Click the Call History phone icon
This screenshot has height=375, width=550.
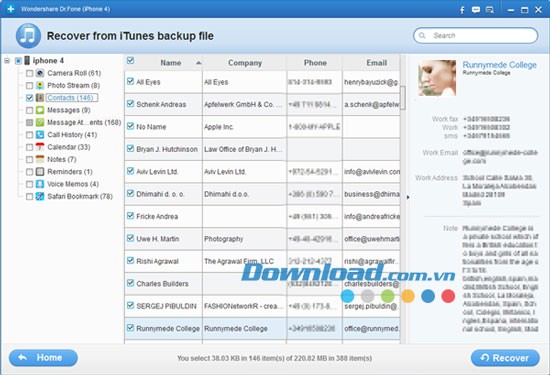(x=40, y=135)
